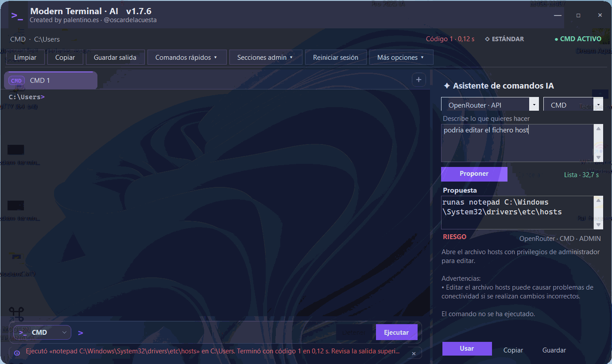Copy the proposal with the assistant's Copiar
Screen dimensions: 612x364
click(513, 350)
